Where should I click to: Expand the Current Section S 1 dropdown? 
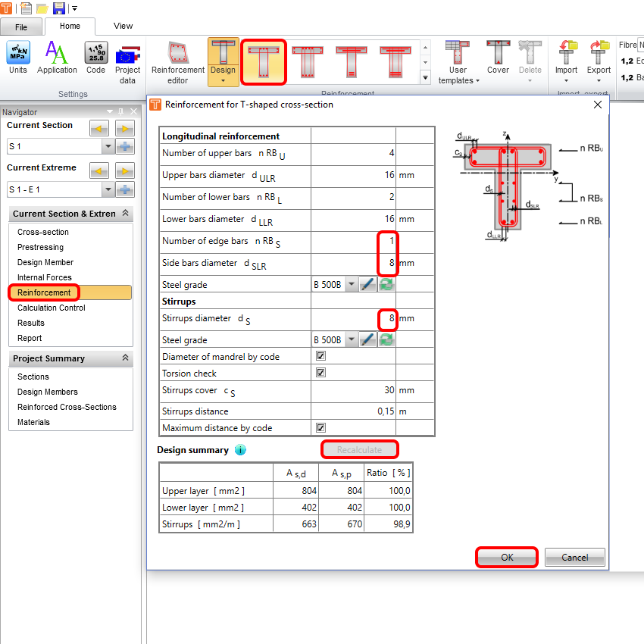click(x=107, y=146)
